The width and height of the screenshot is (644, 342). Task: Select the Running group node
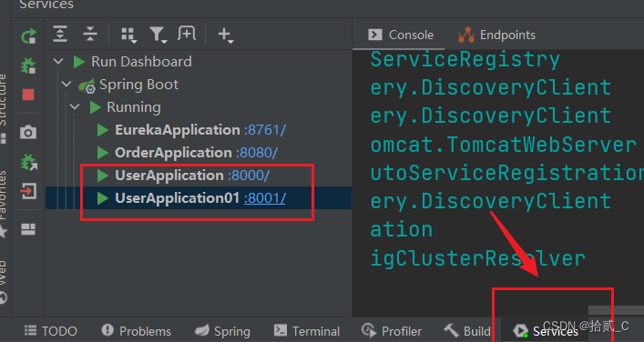134,107
